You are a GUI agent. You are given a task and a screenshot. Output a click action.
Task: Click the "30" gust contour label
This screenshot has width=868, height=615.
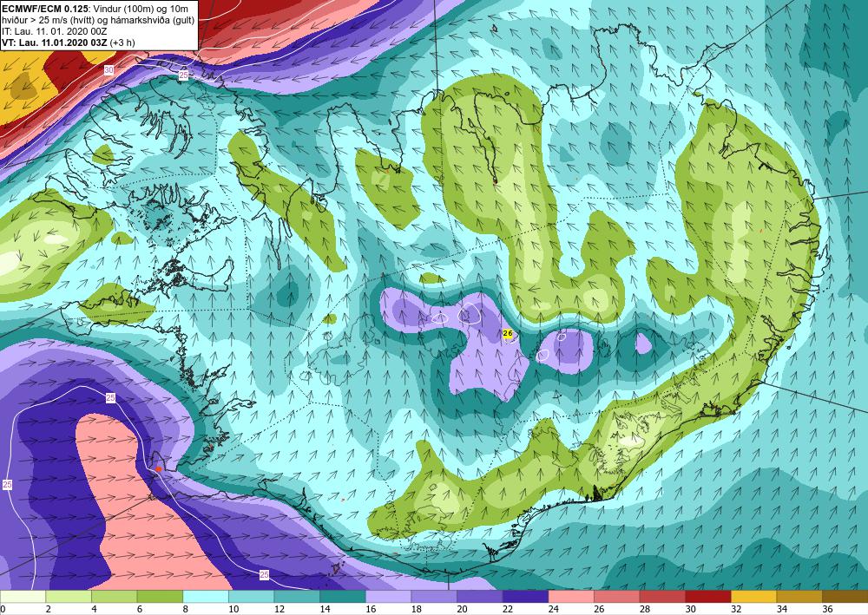pyautogui.click(x=109, y=70)
